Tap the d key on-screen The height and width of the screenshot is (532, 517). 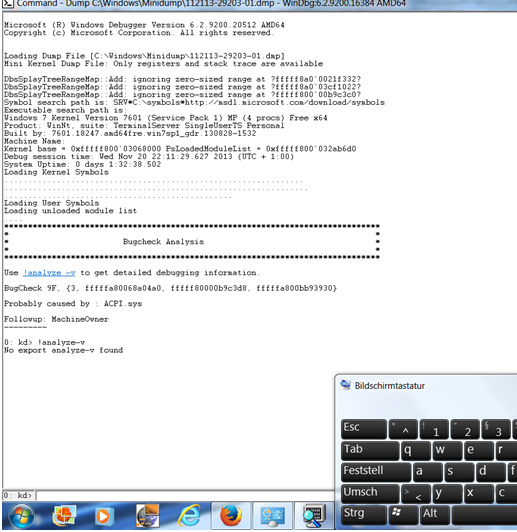490,472
